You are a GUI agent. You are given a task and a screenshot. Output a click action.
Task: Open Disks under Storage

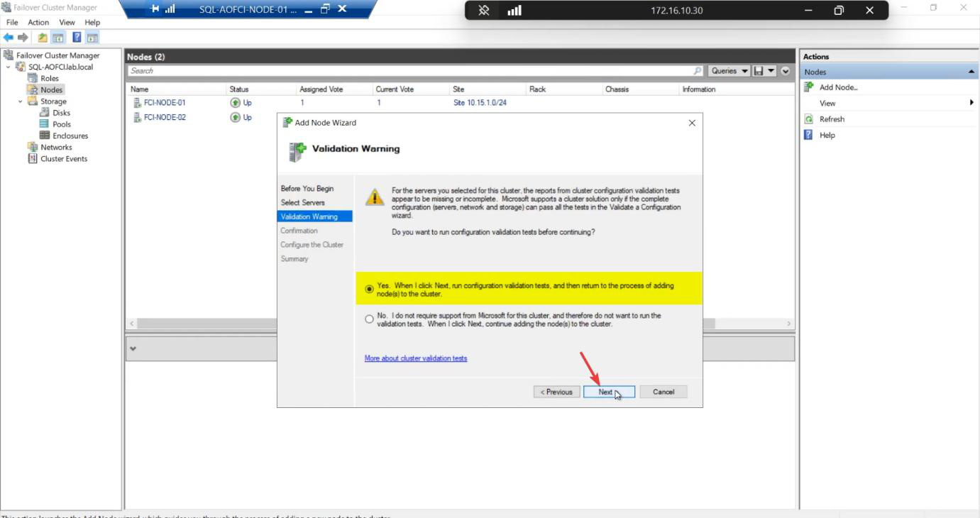[61, 113]
